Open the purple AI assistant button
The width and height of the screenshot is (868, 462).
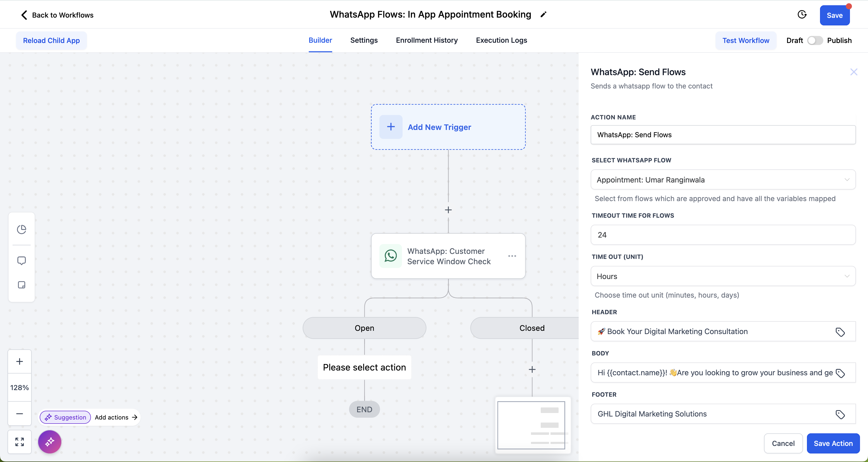(x=49, y=442)
